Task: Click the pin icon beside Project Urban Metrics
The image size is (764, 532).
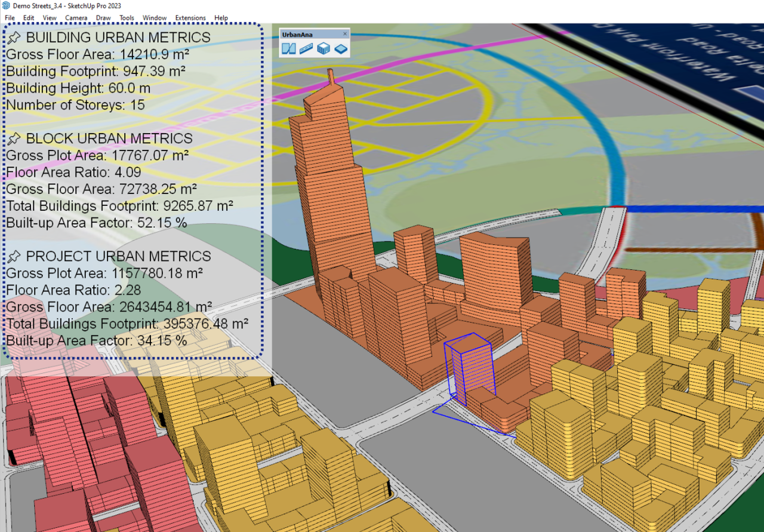Action: [x=14, y=257]
